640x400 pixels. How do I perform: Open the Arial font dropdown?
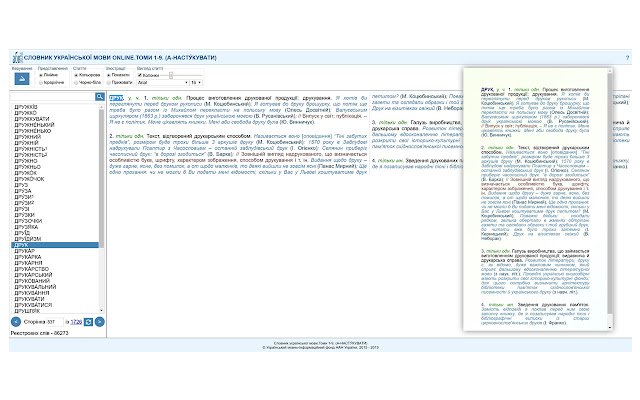tap(162, 82)
